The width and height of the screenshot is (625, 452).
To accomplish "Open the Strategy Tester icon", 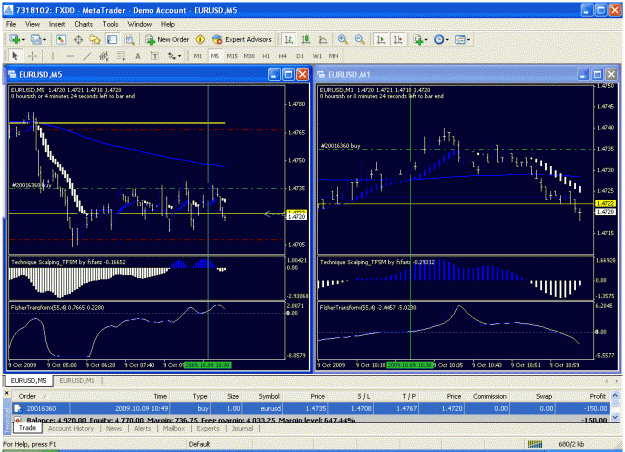I will pos(129,39).
